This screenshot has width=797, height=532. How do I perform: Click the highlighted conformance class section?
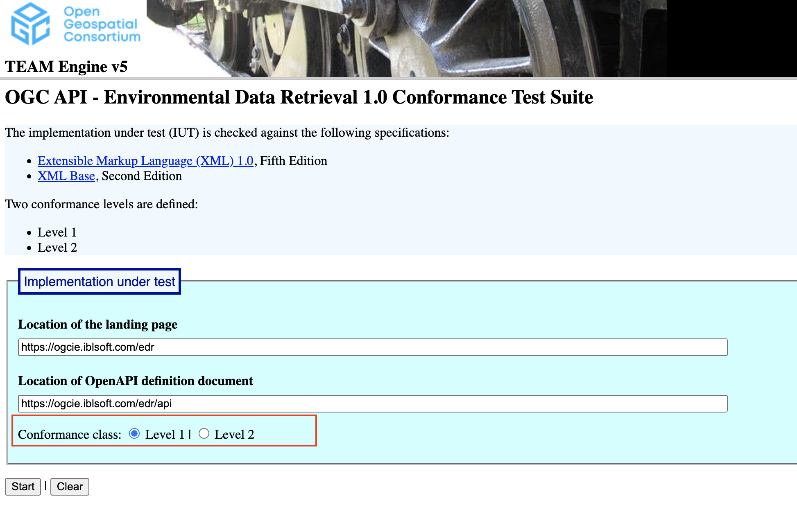tap(164, 430)
